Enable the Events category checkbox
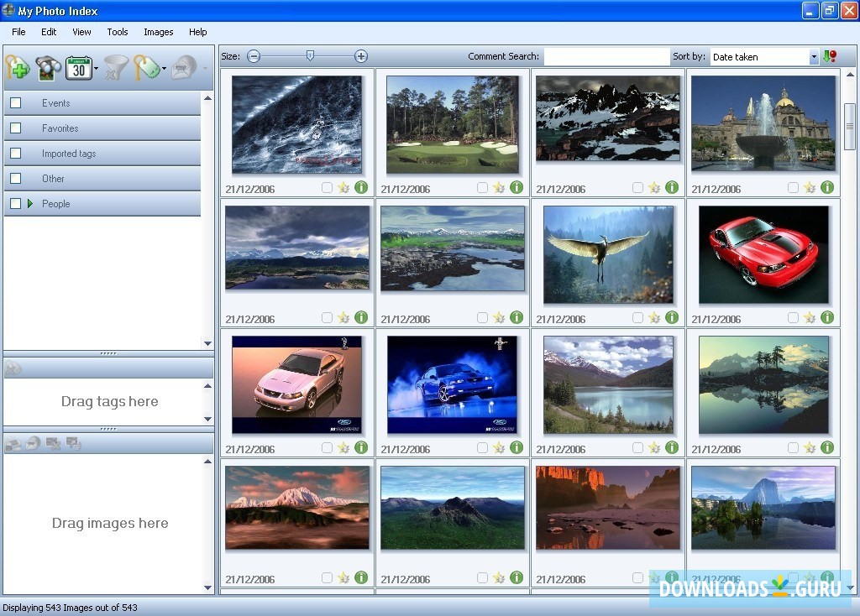 coord(14,102)
